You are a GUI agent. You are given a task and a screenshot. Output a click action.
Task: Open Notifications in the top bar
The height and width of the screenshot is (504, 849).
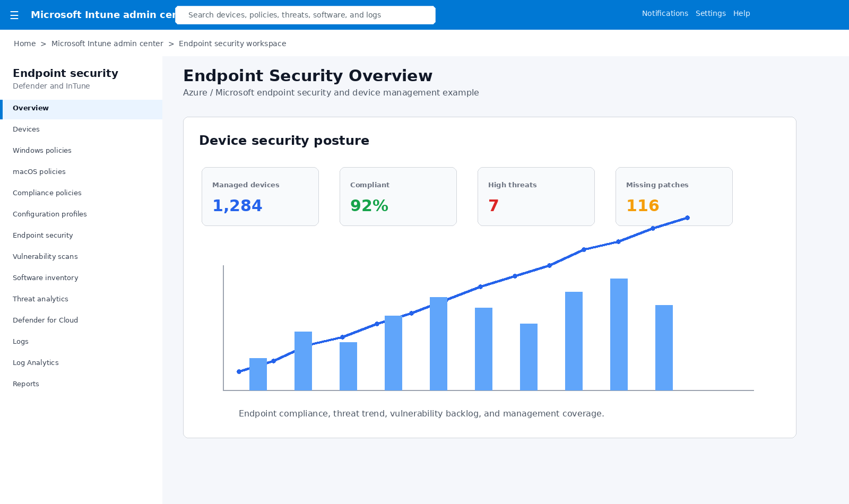click(x=665, y=13)
